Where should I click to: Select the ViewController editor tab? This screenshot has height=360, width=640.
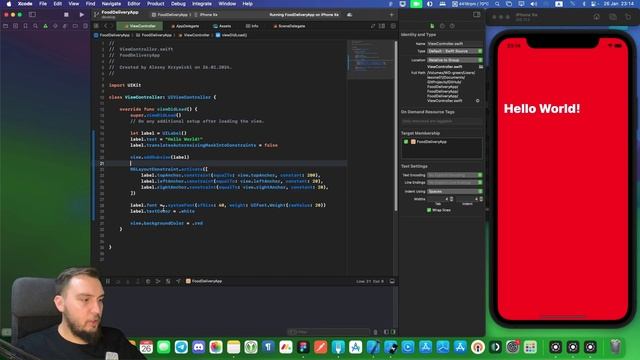click(140, 26)
